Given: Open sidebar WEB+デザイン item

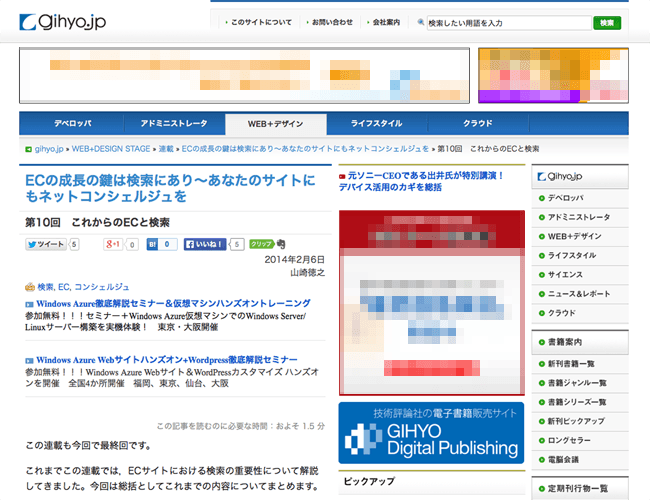Looking at the screenshot, I should (580, 236).
